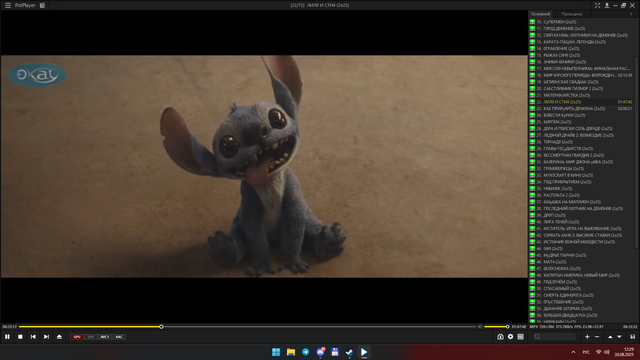Switch input language via РУС indicator
This screenshot has height=360, width=640.
coord(586,352)
